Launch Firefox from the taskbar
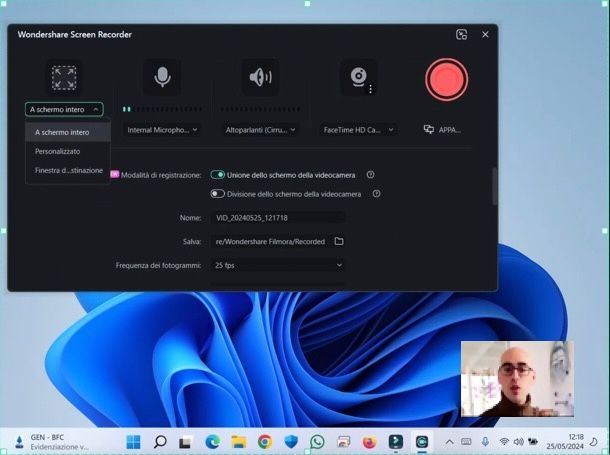Image resolution: width=610 pixels, height=455 pixels. [370, 442]
